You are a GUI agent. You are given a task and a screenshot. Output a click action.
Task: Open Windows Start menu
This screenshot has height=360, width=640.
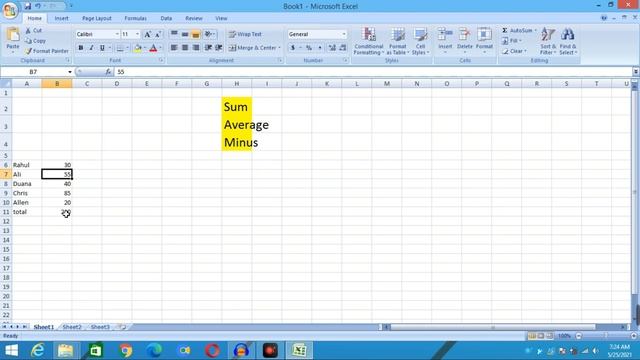pyautogui.click(x=11, y=351)
